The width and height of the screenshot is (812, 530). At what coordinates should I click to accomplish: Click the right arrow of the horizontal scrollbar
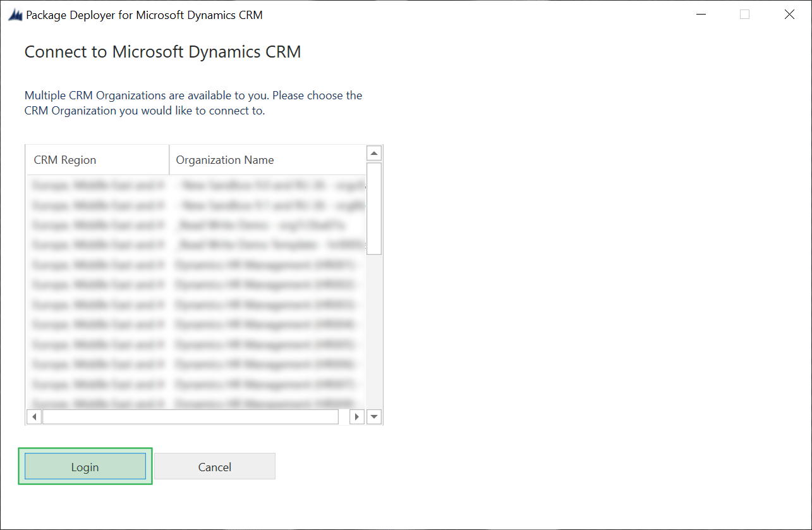[x=356, y=416]
